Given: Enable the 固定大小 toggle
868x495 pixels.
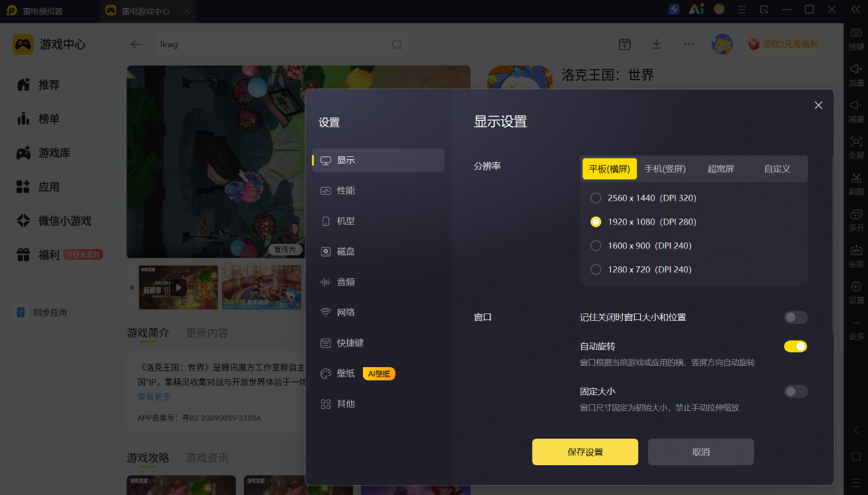Looking at the screenshot, I should tap(795, 392).
